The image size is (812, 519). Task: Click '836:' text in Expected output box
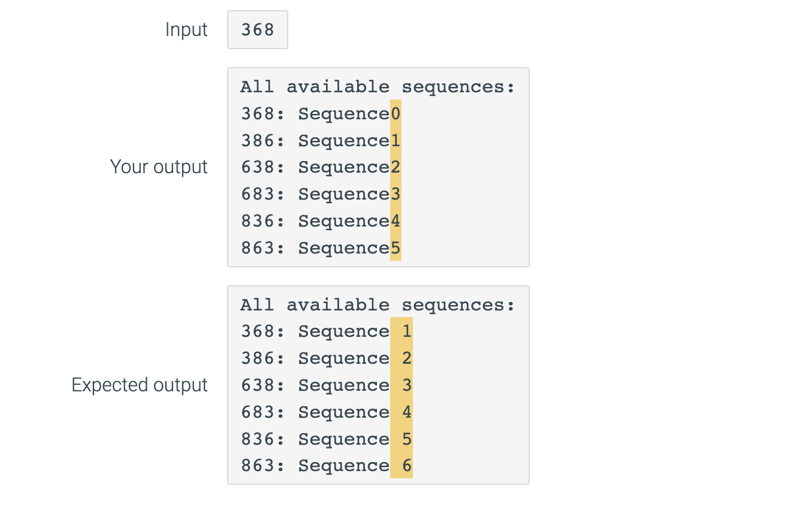pyautogui.click(x=263, y=439)
